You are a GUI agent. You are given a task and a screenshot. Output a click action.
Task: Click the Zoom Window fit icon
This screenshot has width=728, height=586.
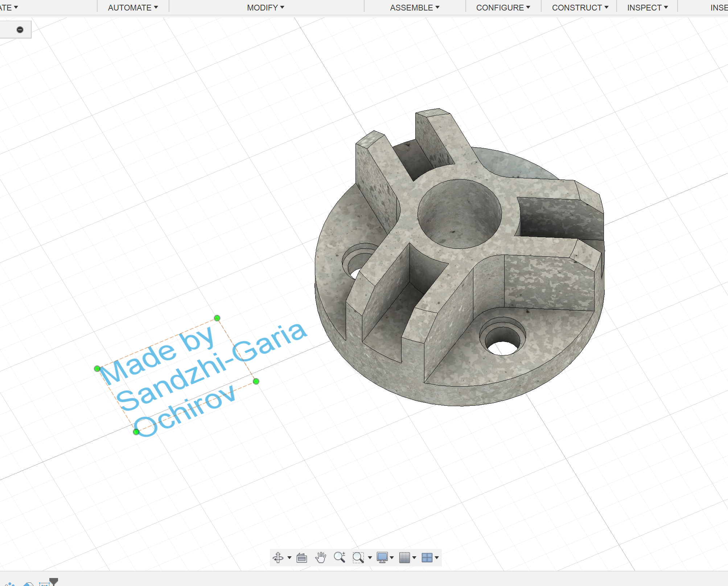pos(358,557)
